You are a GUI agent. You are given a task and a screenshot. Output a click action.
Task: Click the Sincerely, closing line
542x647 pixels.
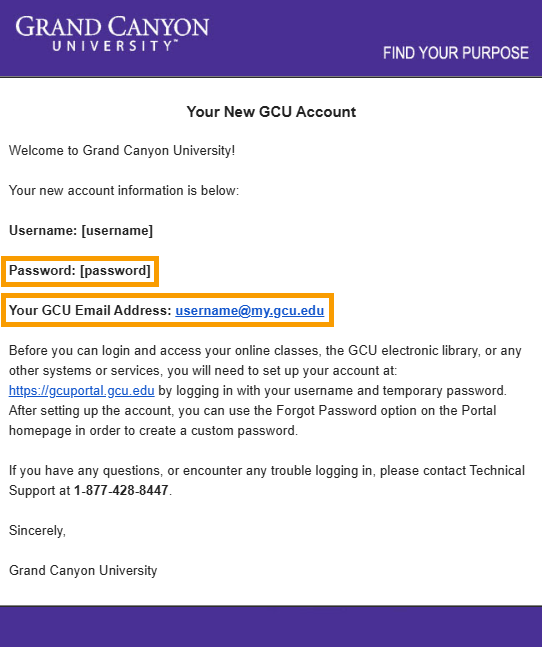37,530
